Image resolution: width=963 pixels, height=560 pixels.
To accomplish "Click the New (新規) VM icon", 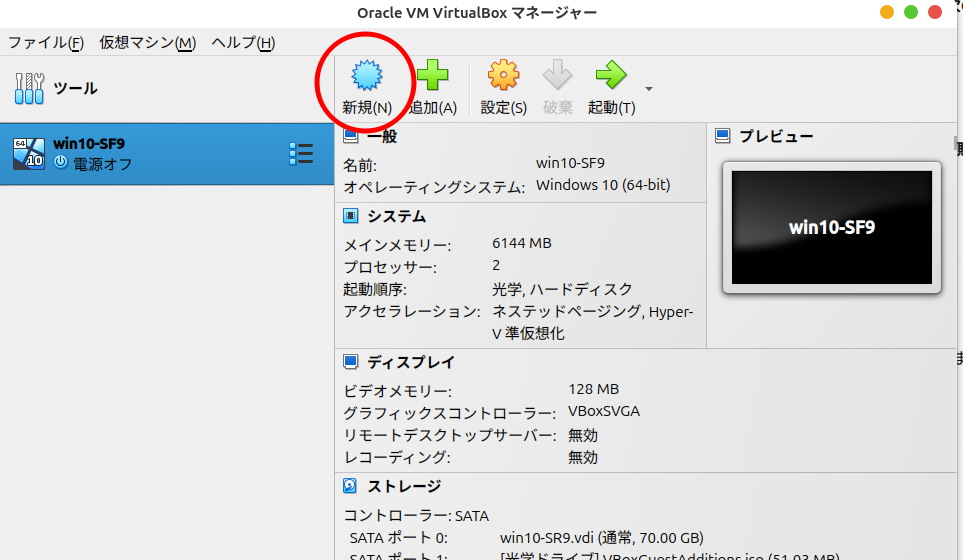I will (x=367, y=76).
